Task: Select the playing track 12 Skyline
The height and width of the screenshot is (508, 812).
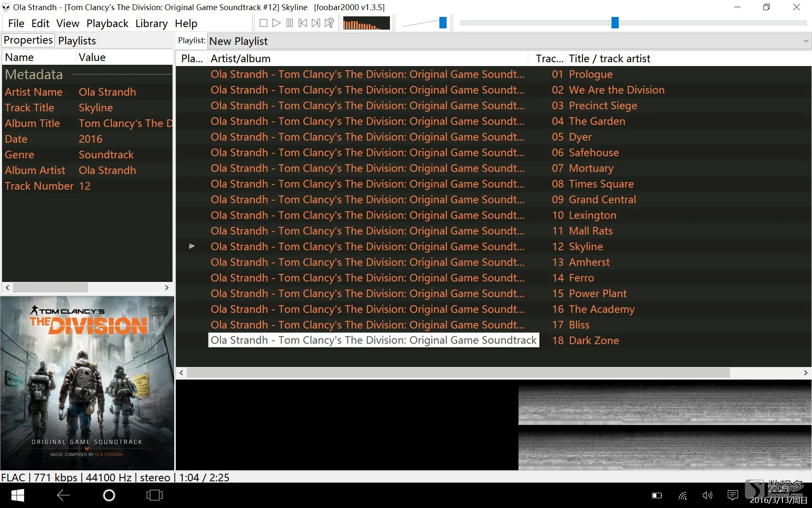Action: [x=494, y=246]
